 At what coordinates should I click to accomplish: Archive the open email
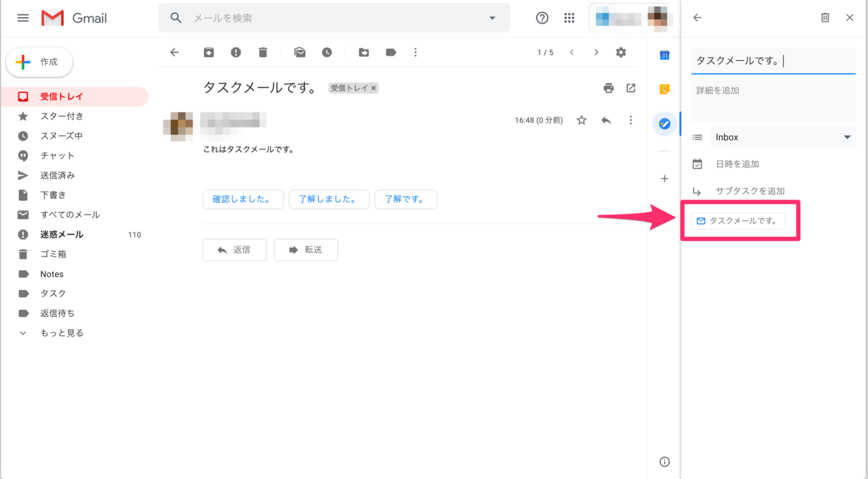tap(208, 52)
